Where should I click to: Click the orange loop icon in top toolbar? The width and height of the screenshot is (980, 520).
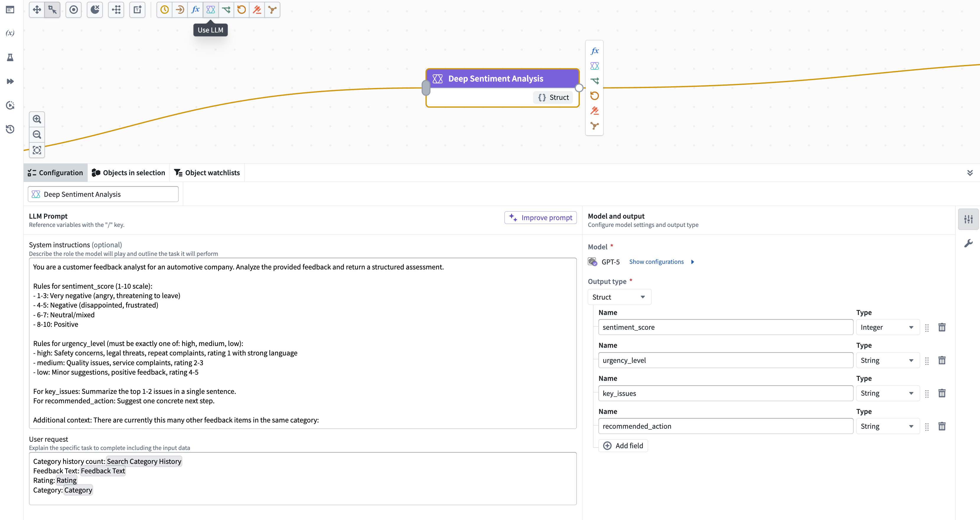coord(242,9)
